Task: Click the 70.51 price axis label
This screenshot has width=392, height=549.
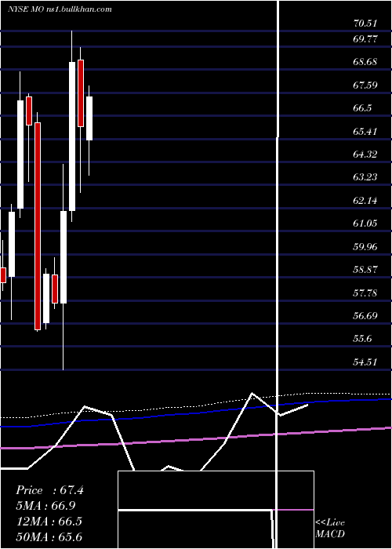Action: point(365,24)
